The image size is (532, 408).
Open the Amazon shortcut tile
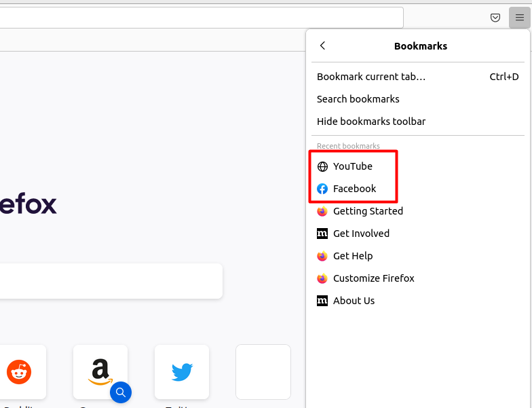pyautogui.click(x=100, y=372)
